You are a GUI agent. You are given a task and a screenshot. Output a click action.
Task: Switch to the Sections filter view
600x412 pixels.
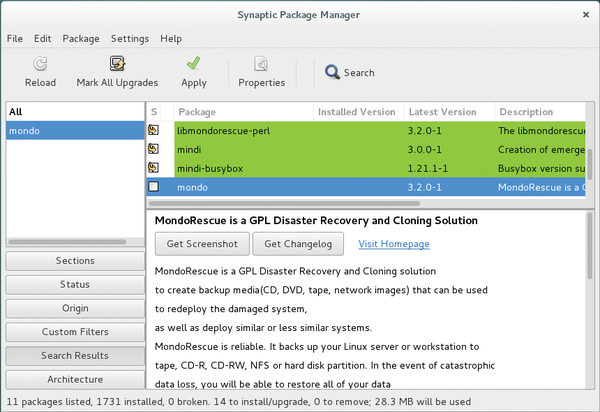(x=75, y=261)
